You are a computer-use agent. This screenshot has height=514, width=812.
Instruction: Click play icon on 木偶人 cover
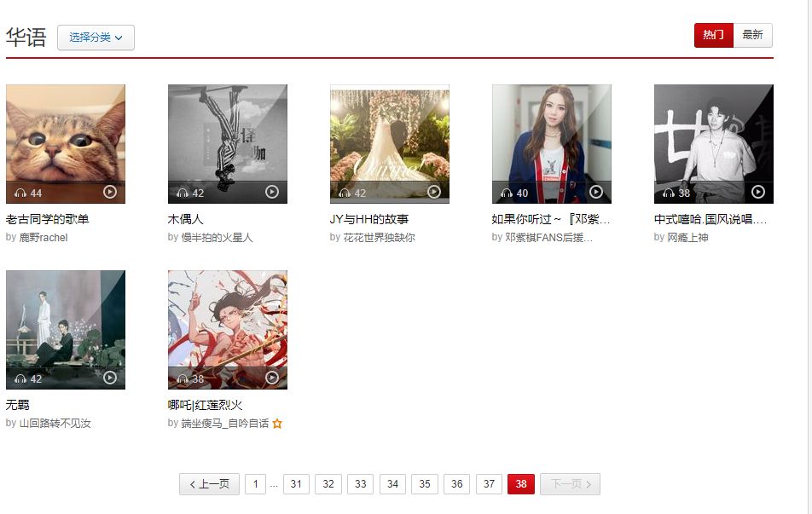coord(272,192)
